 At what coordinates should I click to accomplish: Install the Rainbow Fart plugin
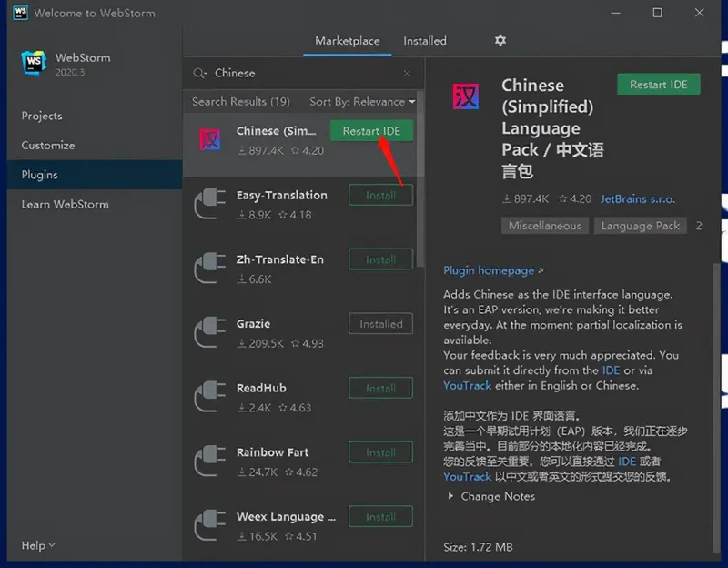pyautogui.click(x=380, y=452)
